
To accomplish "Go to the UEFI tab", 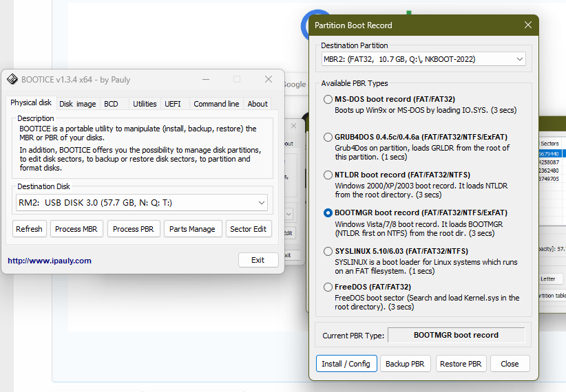I will click(x=172, y=104).
